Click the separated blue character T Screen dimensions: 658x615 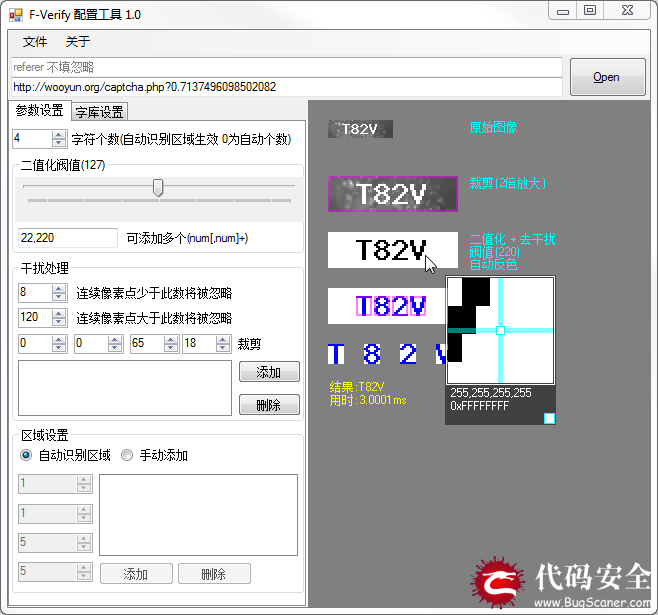(x=336, y=354)
